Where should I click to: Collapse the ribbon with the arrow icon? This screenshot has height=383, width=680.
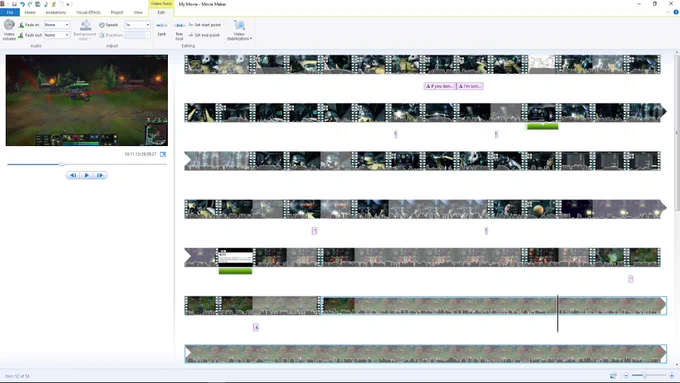point(668,12)
